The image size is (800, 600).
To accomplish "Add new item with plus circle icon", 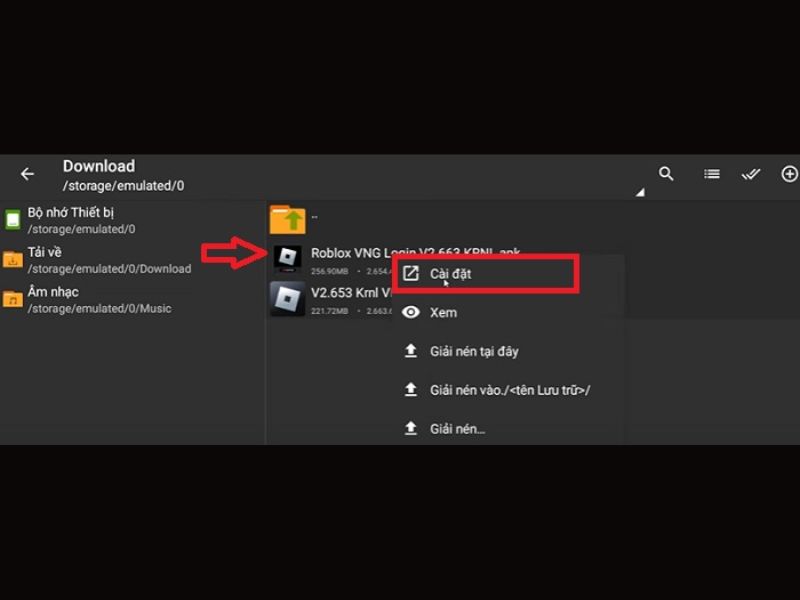I will [x=789, y=174].
